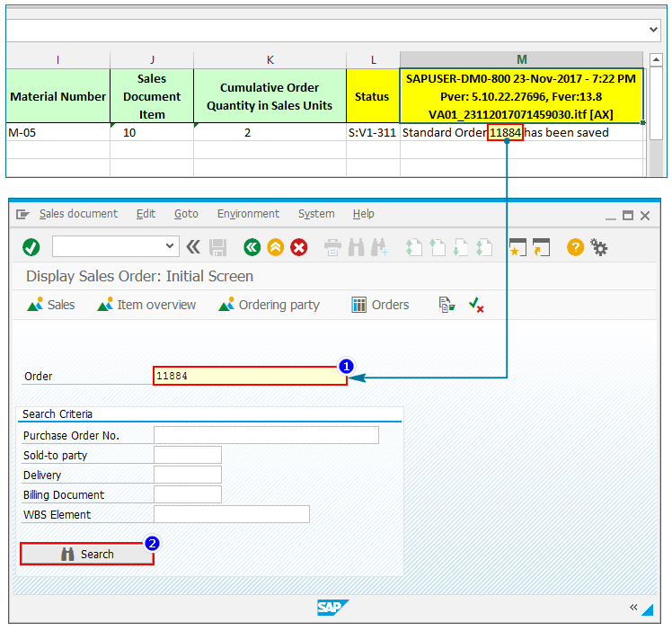
Task: Click the Ordering party button
Action: (x=269, y=305)
